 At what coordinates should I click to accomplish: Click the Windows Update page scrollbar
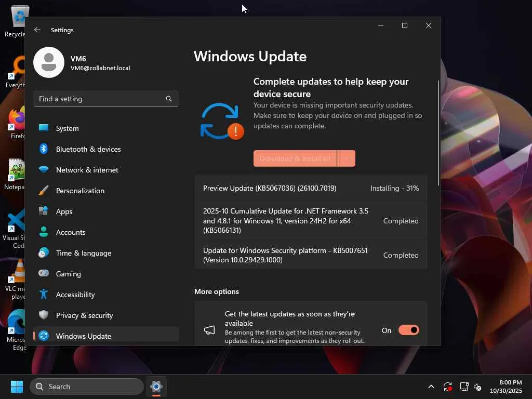pyautogui.click(x=438, y=132)
